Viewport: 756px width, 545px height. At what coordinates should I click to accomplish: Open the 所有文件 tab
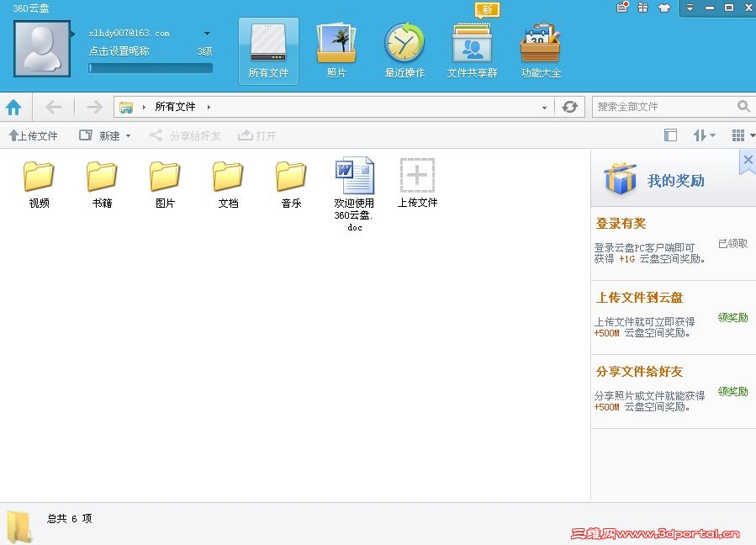pyautogui.click(x=268, y=51)
